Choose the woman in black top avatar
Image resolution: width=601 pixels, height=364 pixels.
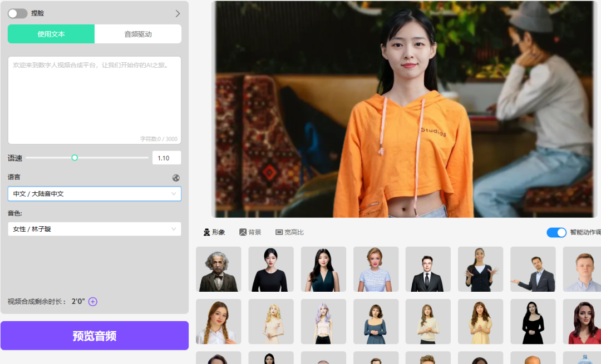pos(271,269)
